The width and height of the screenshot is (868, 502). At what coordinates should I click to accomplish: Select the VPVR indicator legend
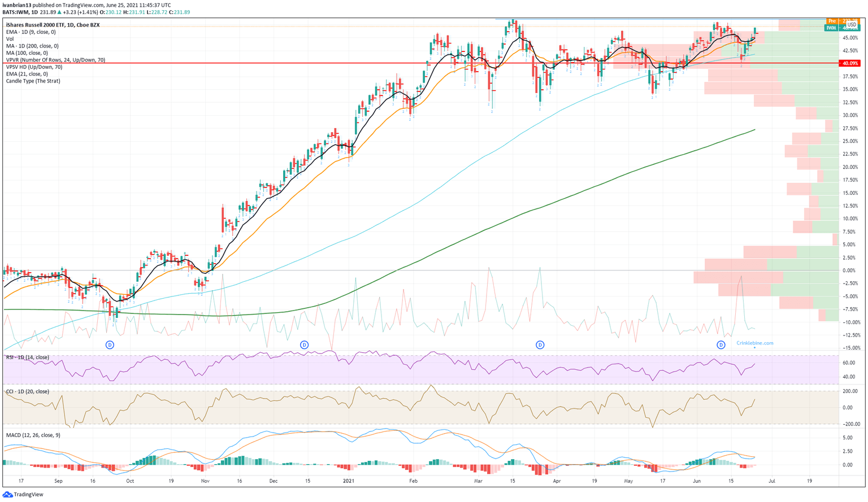[55, 60]
